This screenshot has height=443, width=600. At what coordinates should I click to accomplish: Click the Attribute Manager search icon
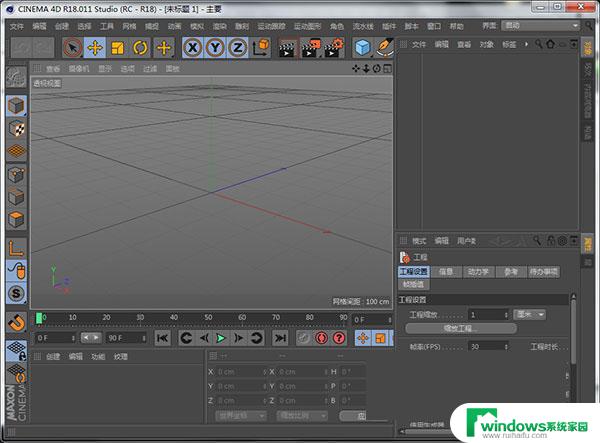[537, 241]
